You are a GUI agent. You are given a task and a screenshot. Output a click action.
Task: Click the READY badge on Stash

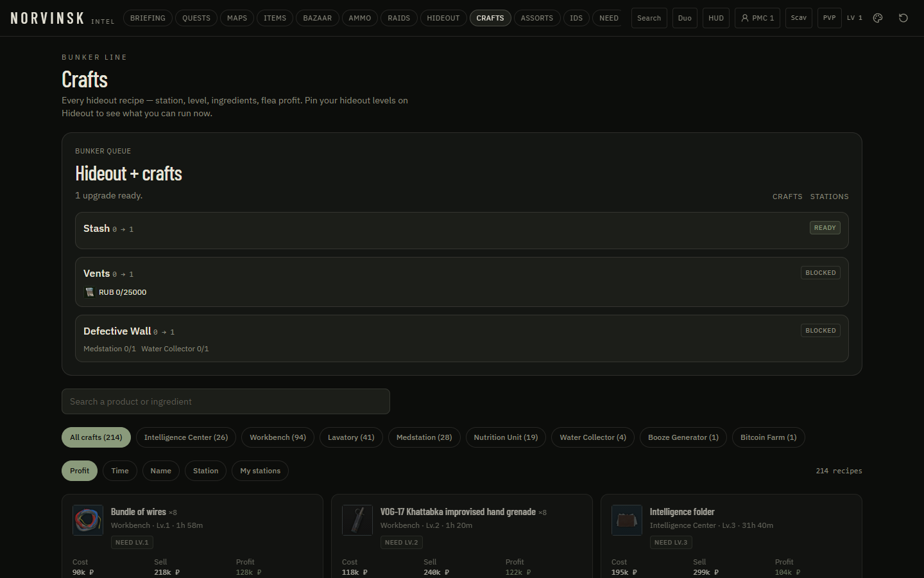click(x=825, y=228)
